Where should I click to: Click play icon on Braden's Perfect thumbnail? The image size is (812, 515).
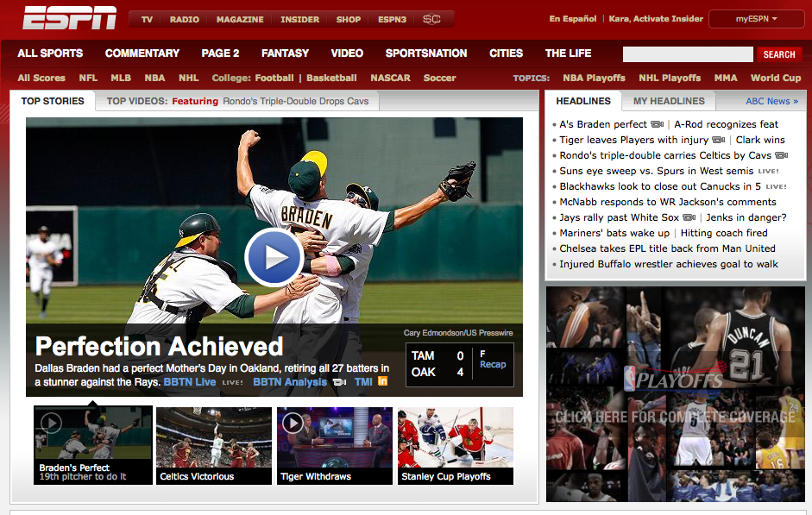pyautogui.click(x=51, y=423)
